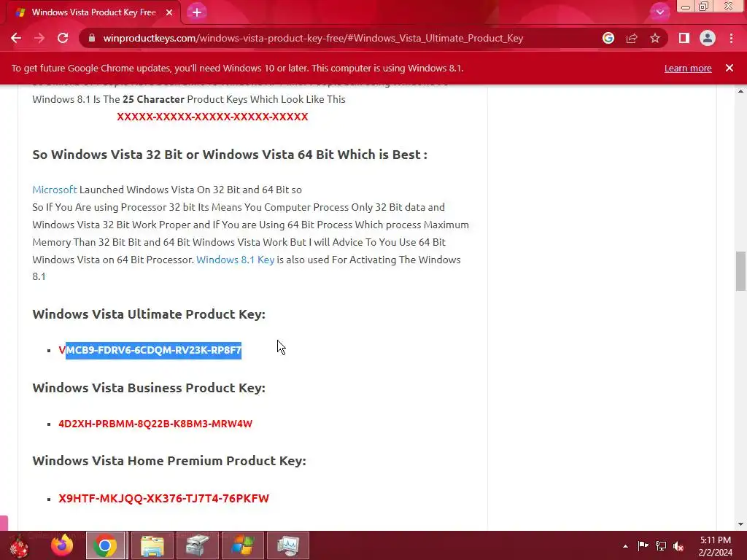Open the monitor app taskbar icon

[287, 545]
